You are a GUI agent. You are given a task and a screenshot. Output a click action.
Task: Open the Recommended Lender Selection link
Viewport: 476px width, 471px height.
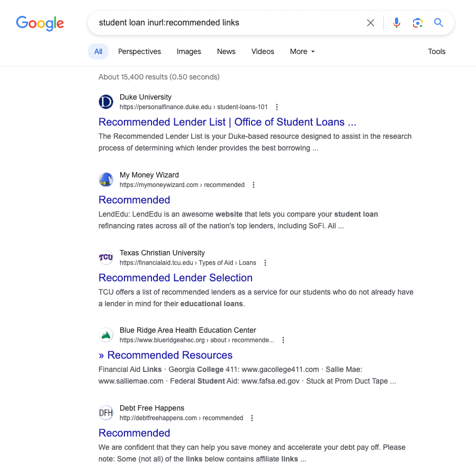point(175,278)
